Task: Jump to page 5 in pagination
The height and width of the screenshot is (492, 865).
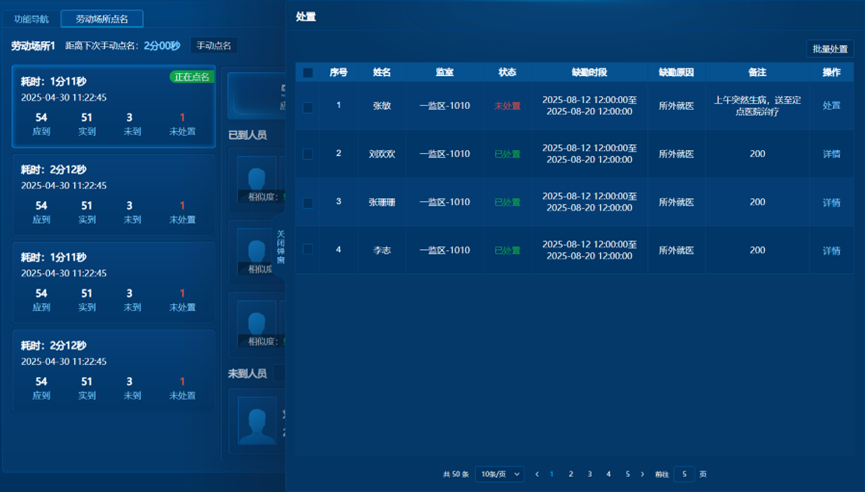Action: (627, 474)
